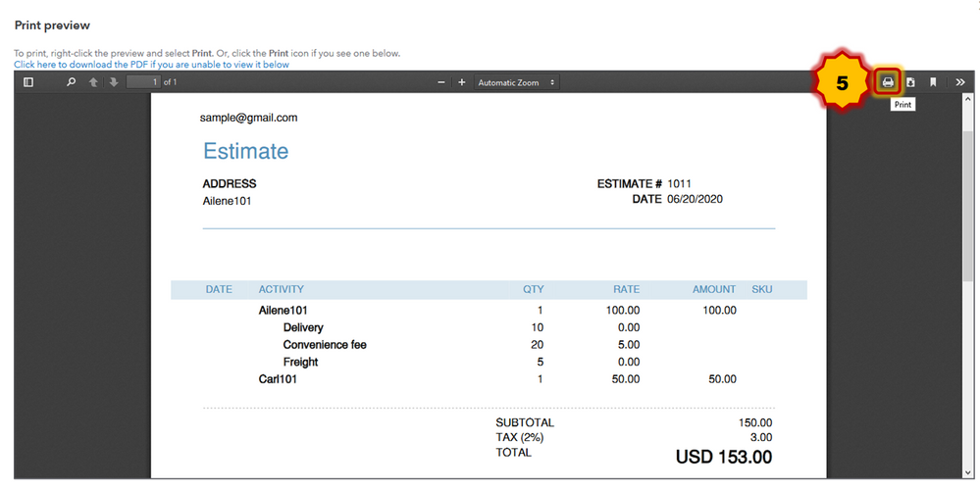Go to next page arrow
Screen dimensions: 980x490
coord(114,82)
